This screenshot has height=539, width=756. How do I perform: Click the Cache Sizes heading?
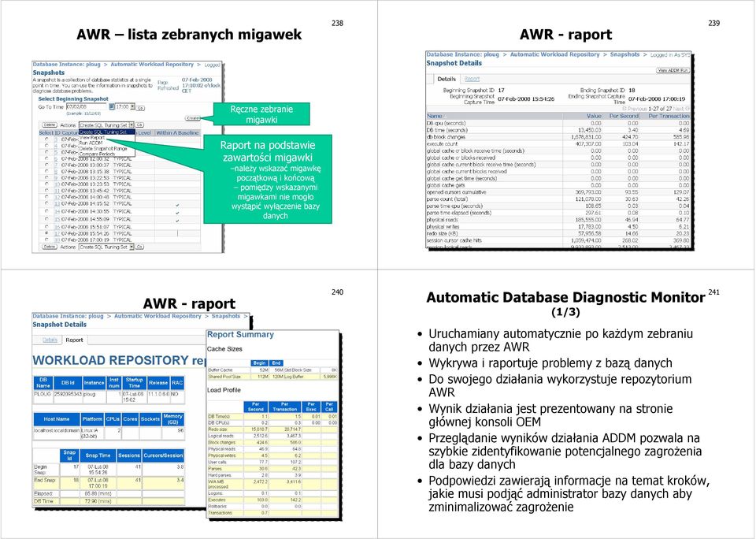(x=224, y=349)
